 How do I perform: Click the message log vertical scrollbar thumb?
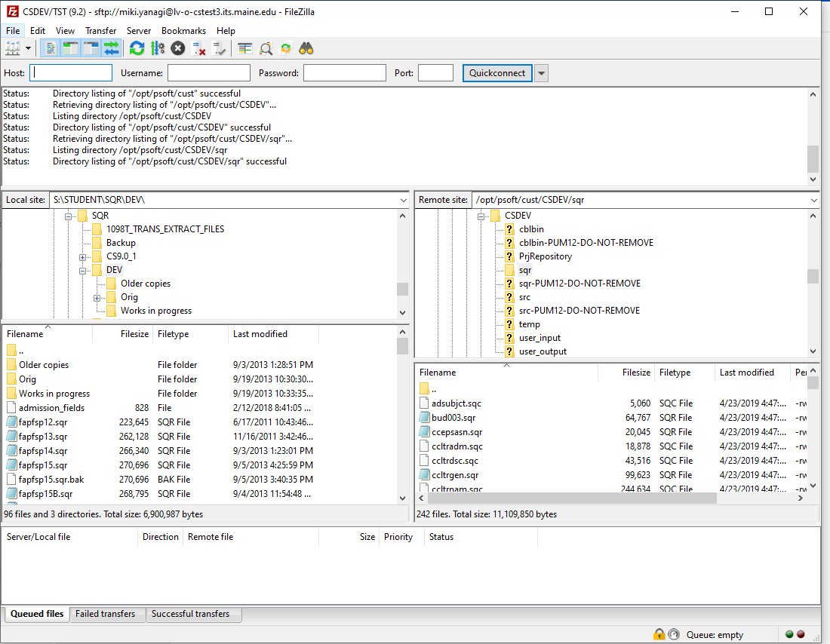pos(813,159)
